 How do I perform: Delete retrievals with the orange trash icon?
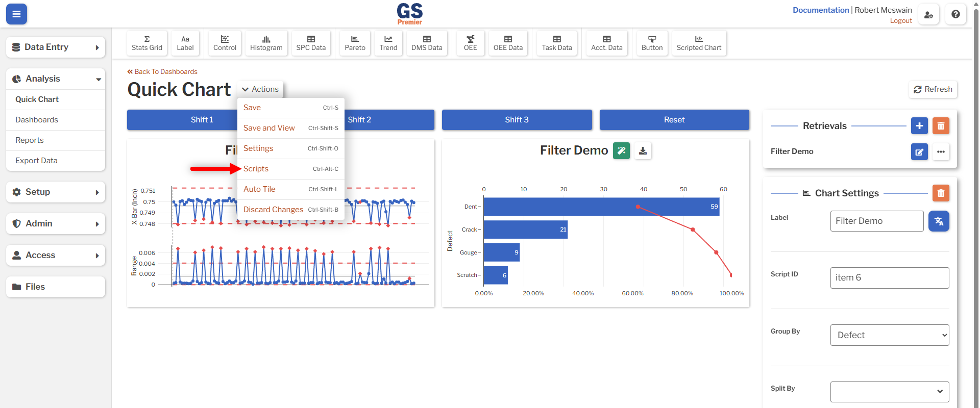click(x=941, y=126)
